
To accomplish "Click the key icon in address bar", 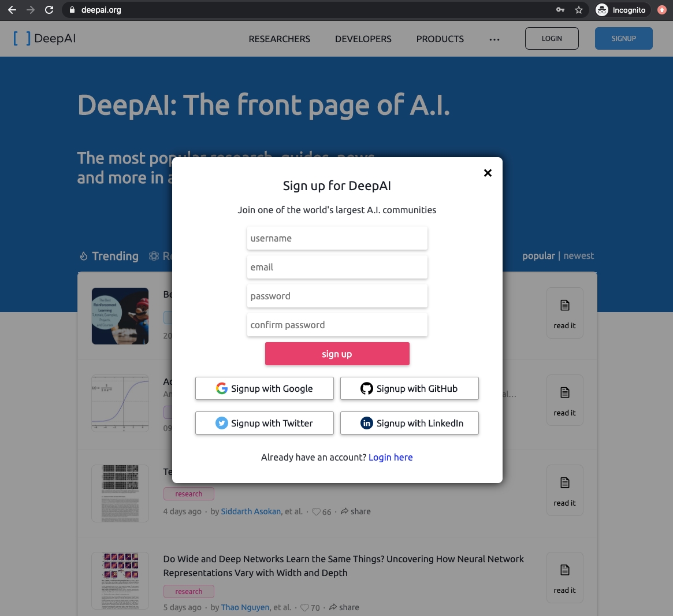I will pos(560,10).
